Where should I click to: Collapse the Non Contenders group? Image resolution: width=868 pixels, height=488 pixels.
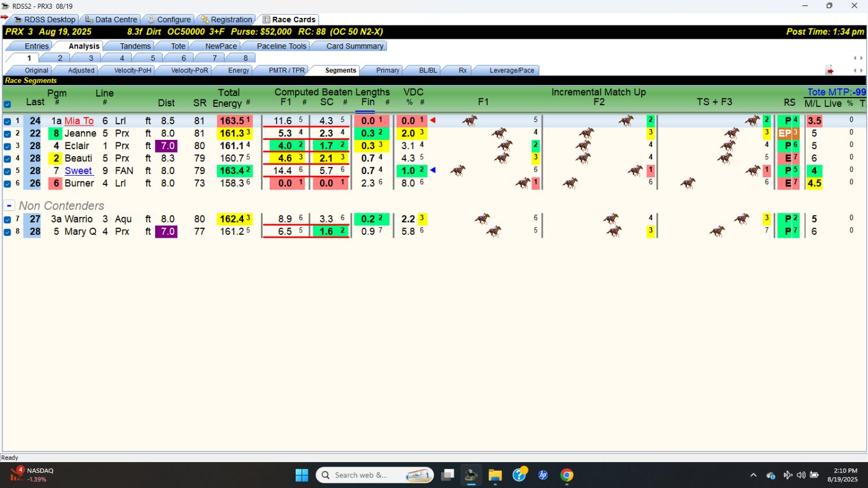pos(9,206)
